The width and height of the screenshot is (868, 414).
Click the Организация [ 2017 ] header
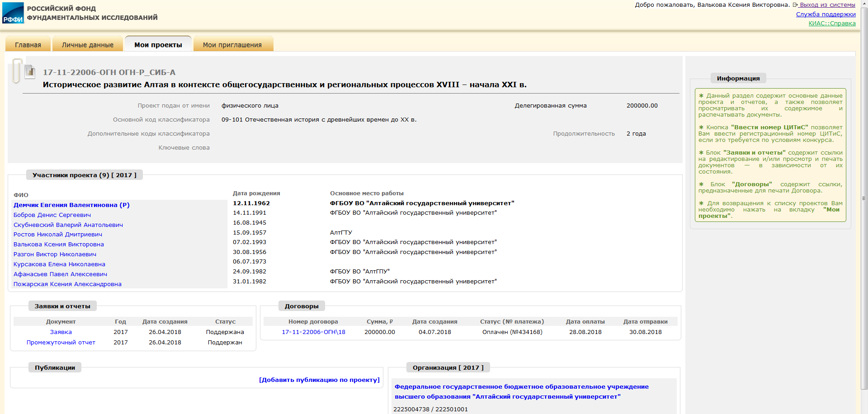coord(448,367)
